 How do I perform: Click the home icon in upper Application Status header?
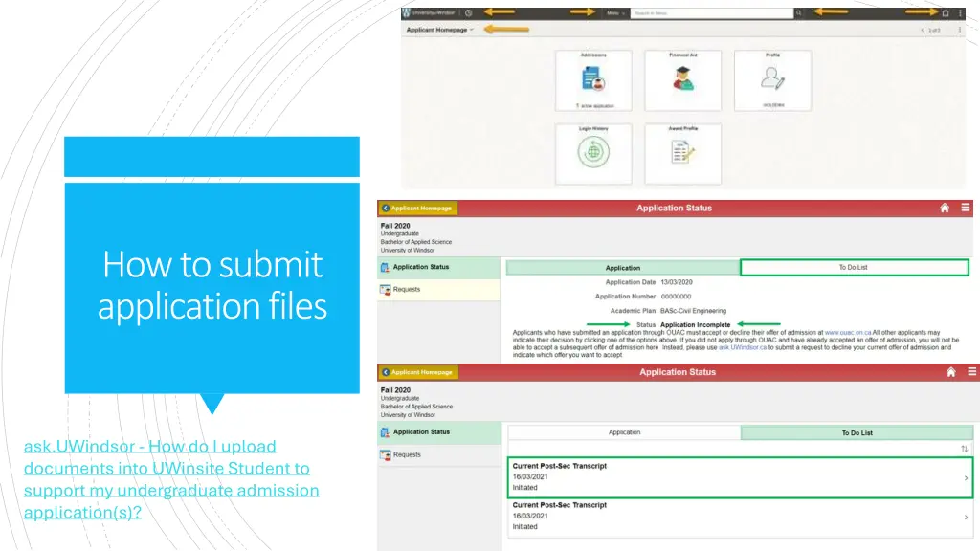tap(945, 208)
